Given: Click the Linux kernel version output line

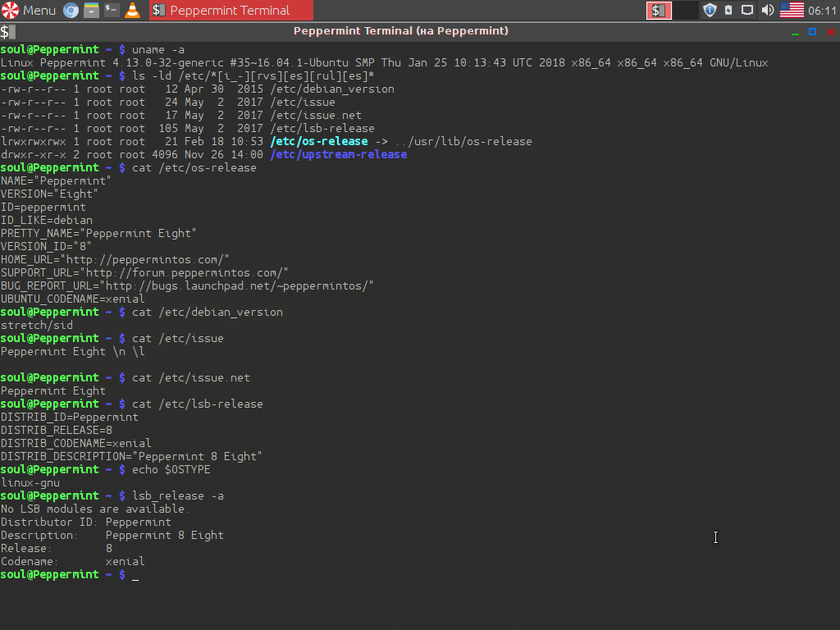Looking at the screenshot, I should 384,62.
